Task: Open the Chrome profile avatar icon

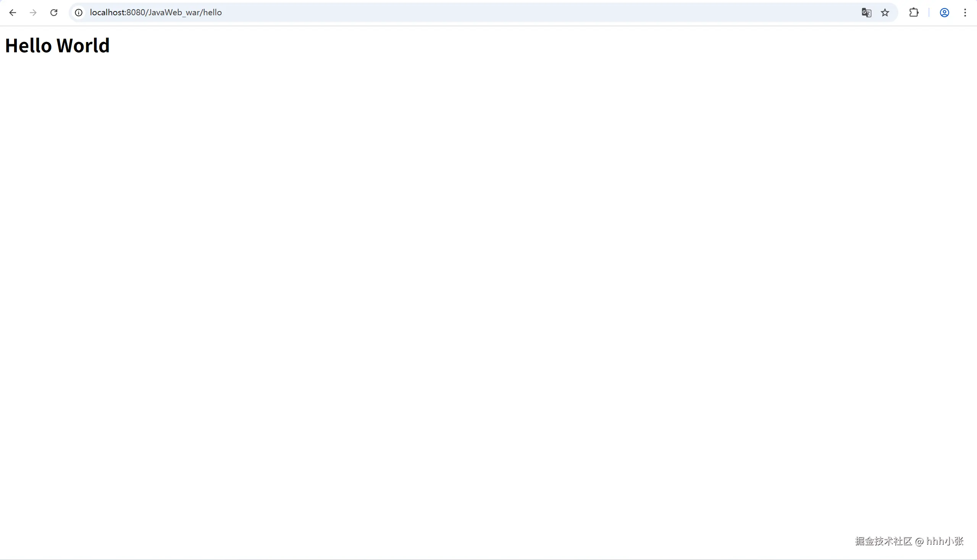Action: 944,13
